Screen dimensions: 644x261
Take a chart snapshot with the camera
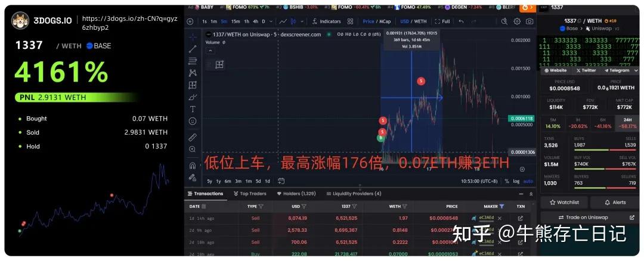(530, 21)
